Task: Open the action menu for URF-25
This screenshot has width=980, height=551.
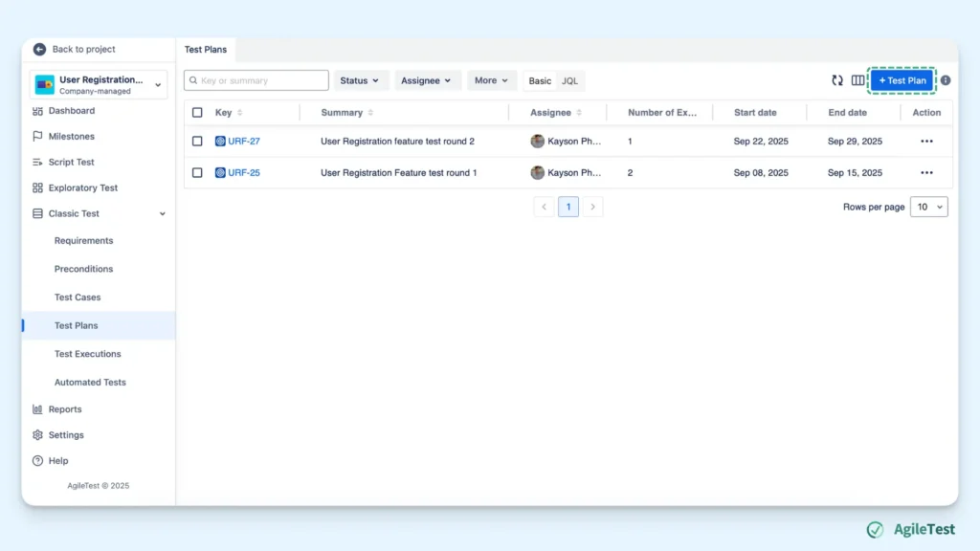Action: pos(926,172)
